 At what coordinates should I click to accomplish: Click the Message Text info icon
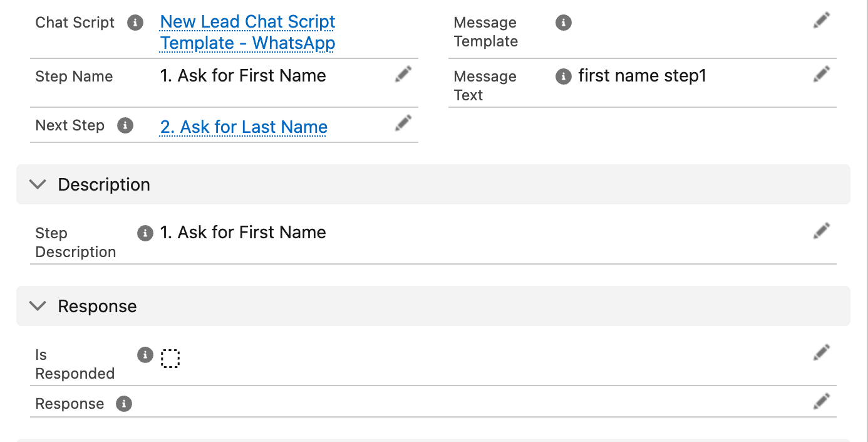[564, 76]
